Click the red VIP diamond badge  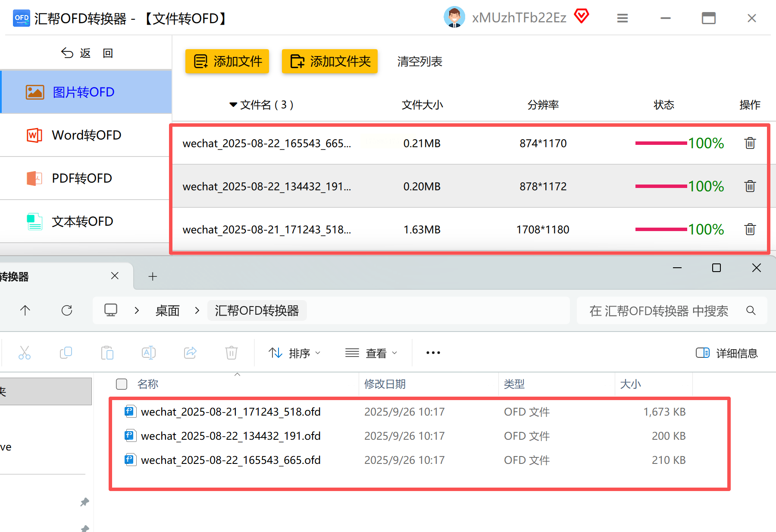click(x=582, y=16)
